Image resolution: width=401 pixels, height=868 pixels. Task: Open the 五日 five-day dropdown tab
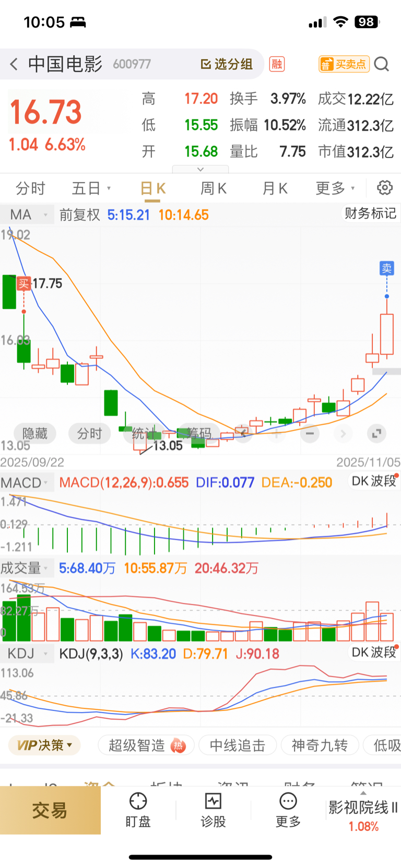91,188
